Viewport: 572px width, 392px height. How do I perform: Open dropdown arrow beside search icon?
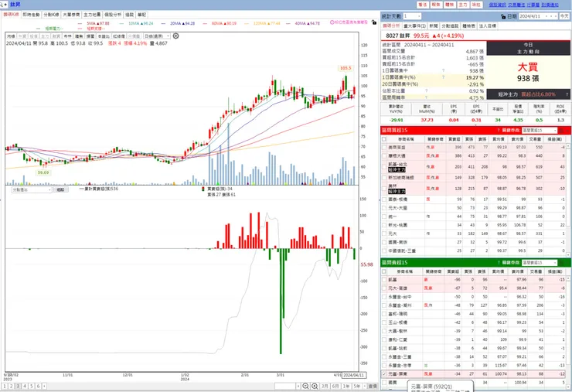coord(6,5)
